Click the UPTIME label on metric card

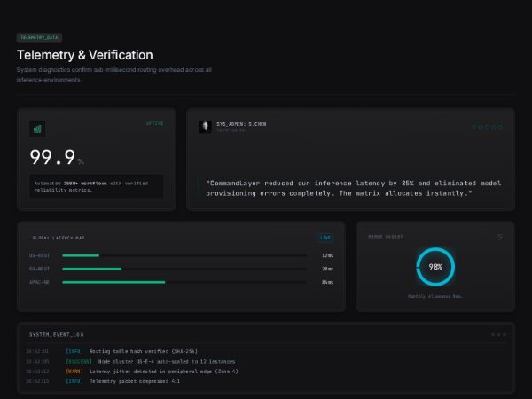(x=154, y=123)
